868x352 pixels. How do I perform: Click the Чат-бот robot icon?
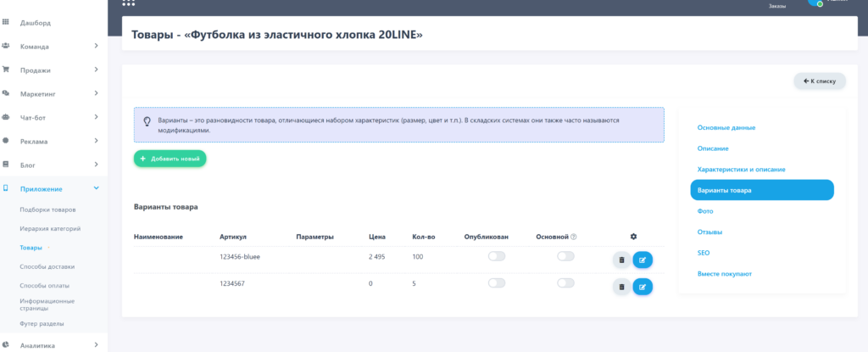pyautogui.click(x=6, y=117)
